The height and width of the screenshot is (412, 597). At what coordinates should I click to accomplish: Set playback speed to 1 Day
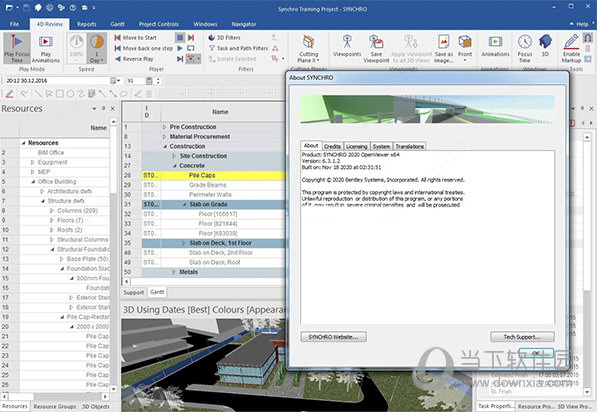97,48
